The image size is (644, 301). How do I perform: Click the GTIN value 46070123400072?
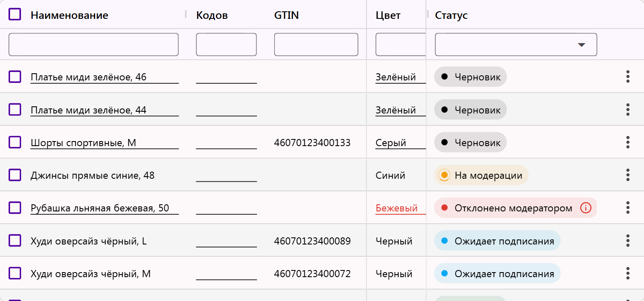(x=312, y=273)
